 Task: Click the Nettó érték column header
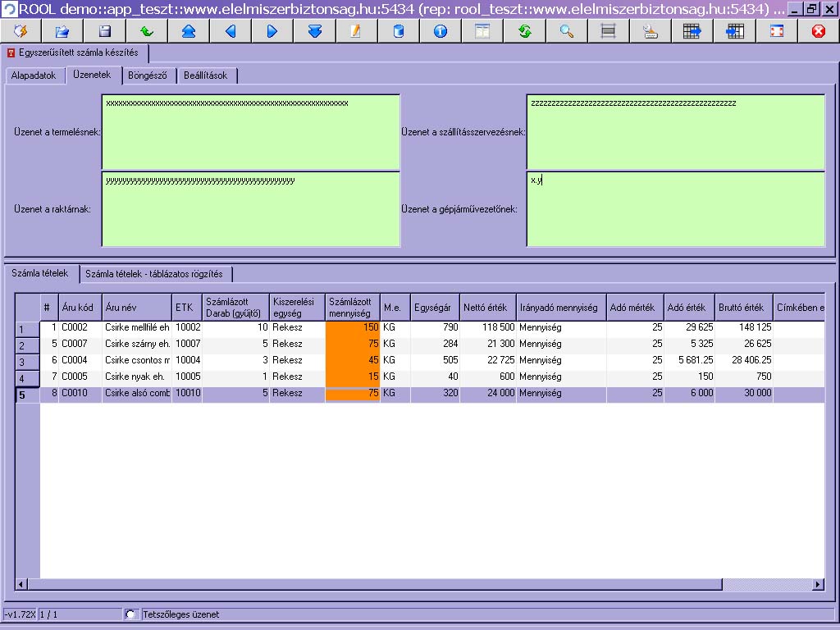[x=487, y=308]
